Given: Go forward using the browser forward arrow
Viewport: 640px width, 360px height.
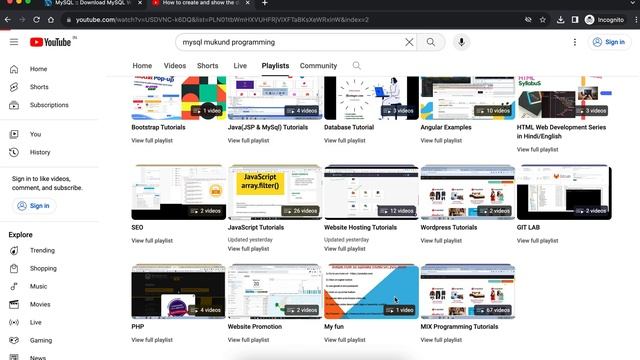Looking at the screenshot, I should (22, 20).
